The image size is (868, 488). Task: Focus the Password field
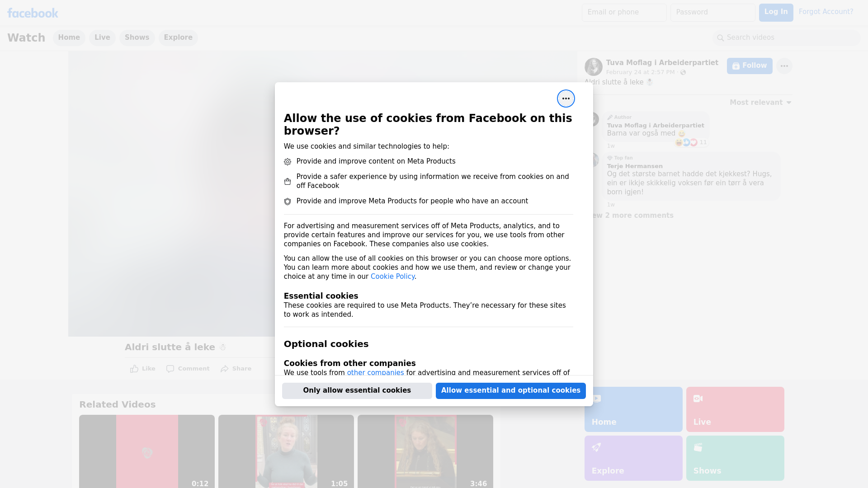(712, 12)
